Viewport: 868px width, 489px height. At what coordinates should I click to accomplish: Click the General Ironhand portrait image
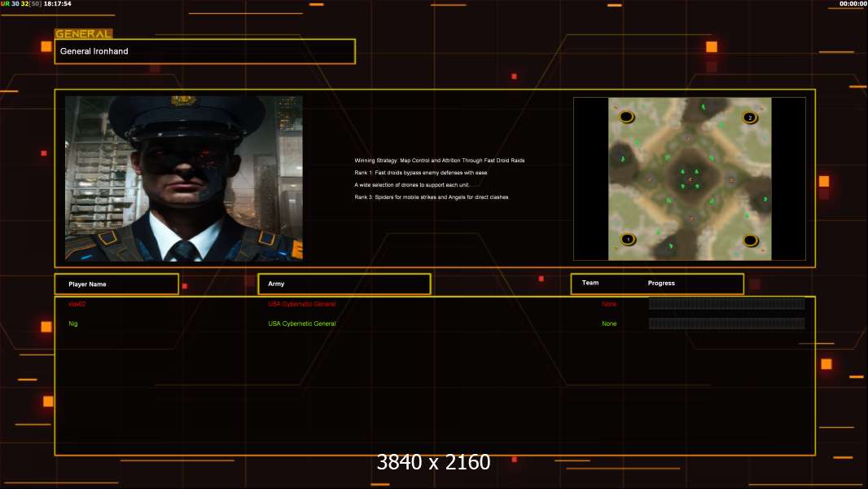(x=184, y=178)
